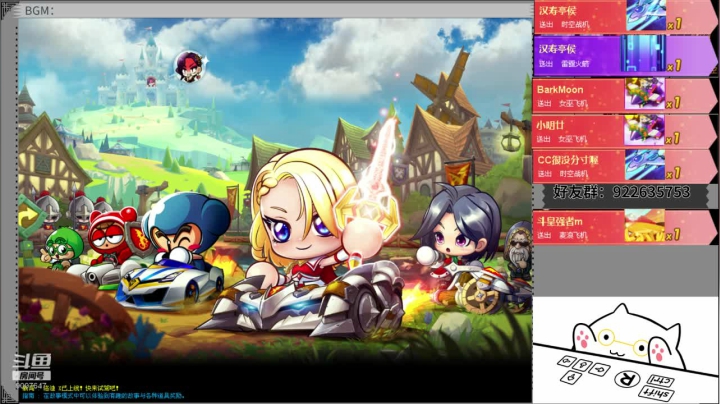Click the yellow tip line at bottom
The width and height of the screenshot is (720, 404).
(x=71, y=388)
